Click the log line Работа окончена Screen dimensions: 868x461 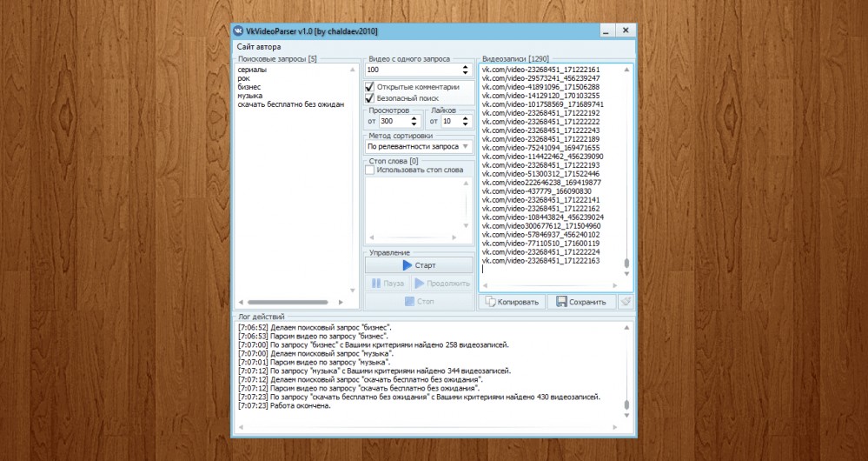point(284,405)
